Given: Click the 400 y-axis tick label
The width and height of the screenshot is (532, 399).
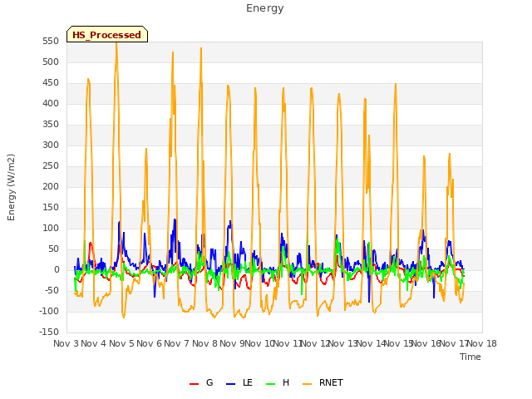Looking at the screenshot, I should (x=51, y=103).
